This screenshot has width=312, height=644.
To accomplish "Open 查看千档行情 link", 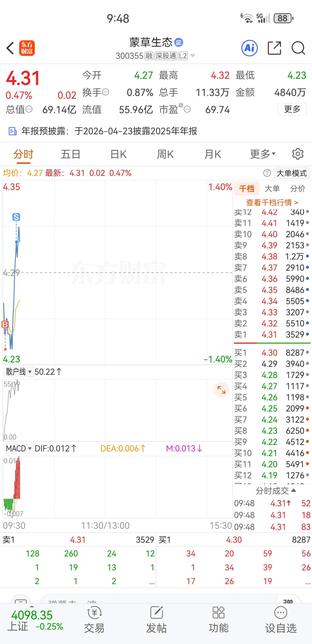I will 272,202.
